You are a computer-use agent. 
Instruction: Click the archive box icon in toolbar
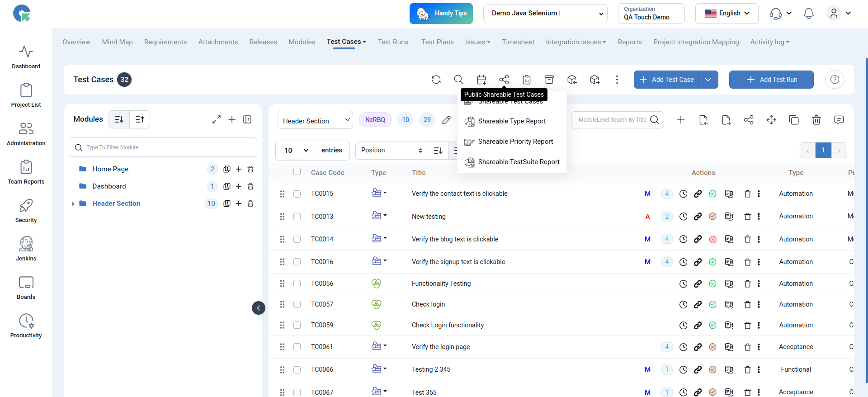(549, 80)
